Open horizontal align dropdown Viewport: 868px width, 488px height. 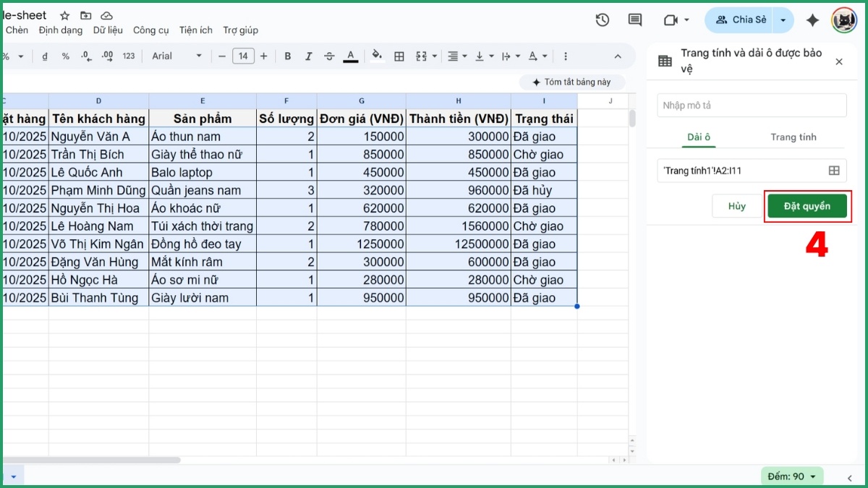[456, 56]
